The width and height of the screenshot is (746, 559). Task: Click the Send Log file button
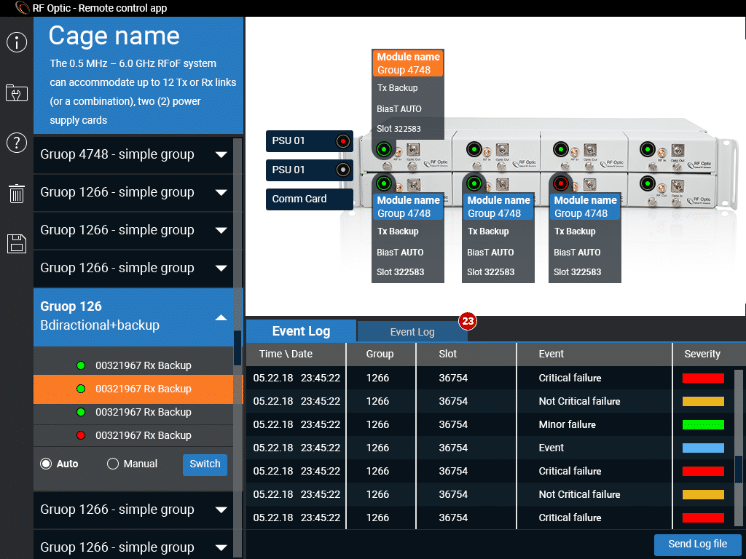click(x=697, y=545)
